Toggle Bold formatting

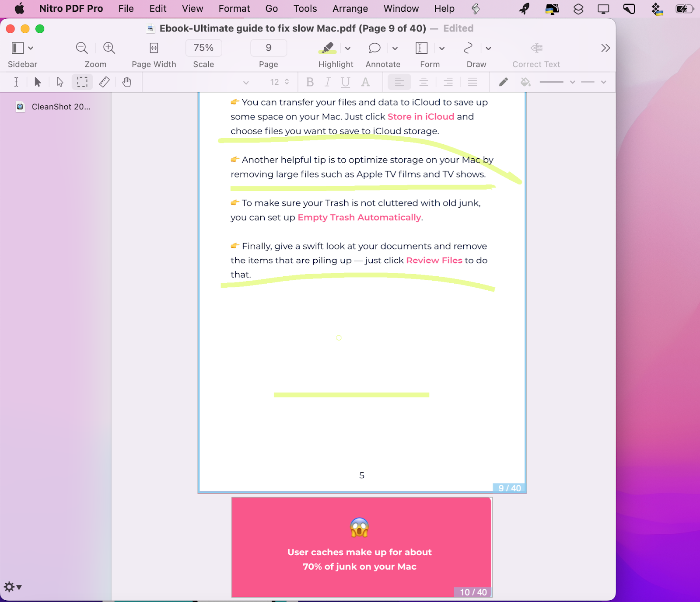coord(310,82)
